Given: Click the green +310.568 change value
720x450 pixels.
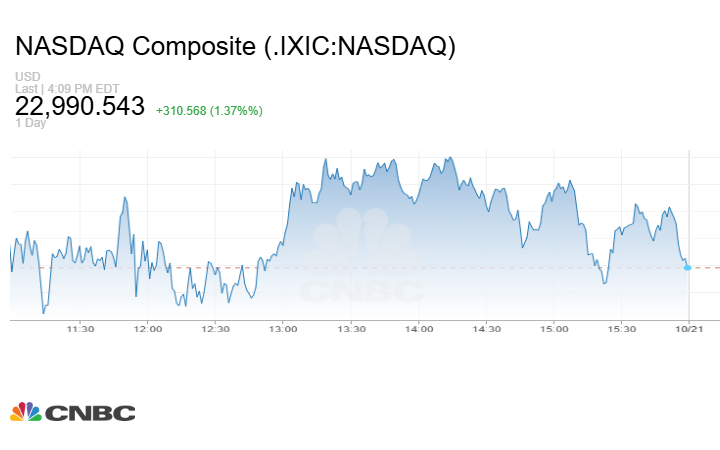Looking at the screenshot, I should click(x=210, y=110).
